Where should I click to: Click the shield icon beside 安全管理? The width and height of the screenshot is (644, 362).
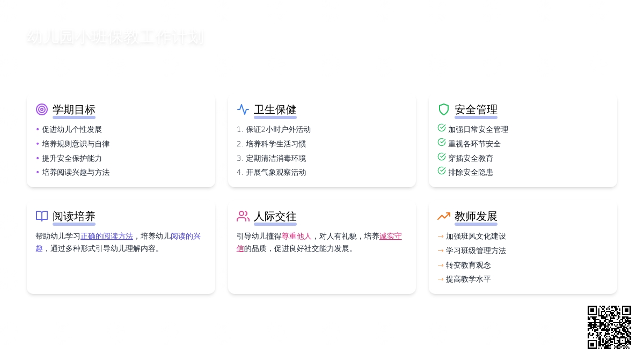tap(444, 109)
